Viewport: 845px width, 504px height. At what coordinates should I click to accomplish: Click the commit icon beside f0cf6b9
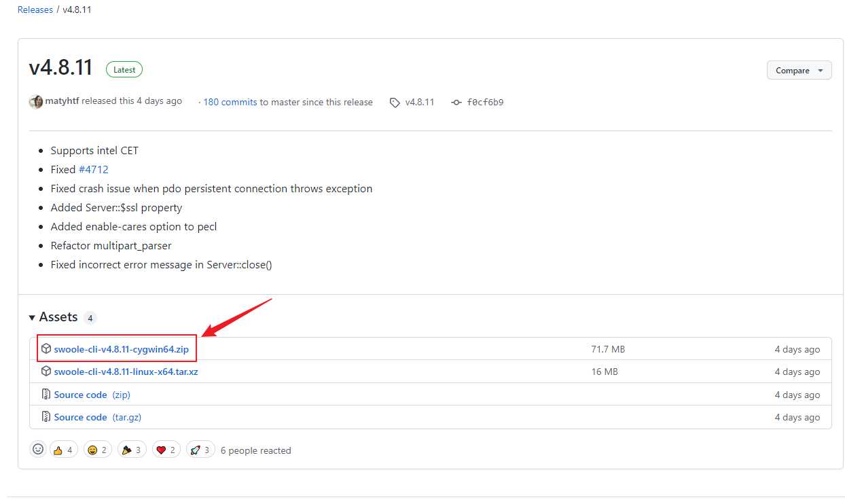tap(456, 103)
